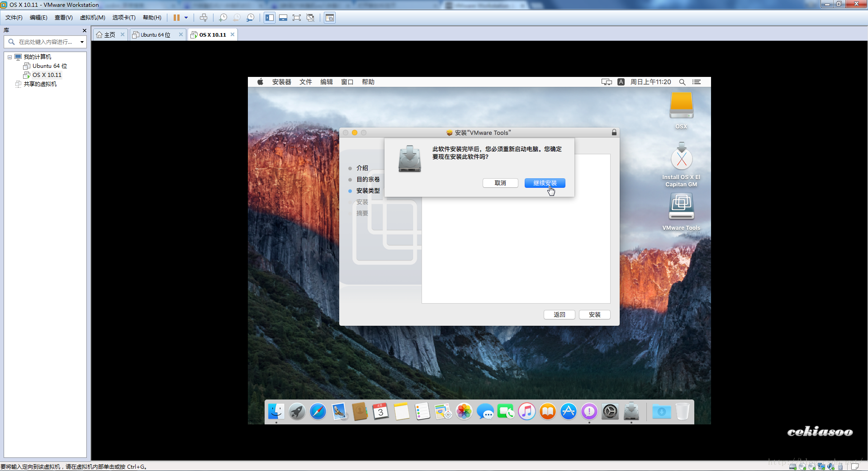This screenshot has width=868, height=471.
Task: Open iBooks from the dock
Action: pyautogui.click(x=548, y=411)
